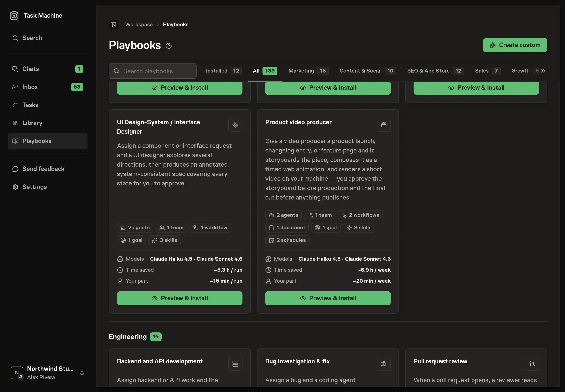Open the Playbooks help question-mark icon
565x392 pixels.
point(169,46)
